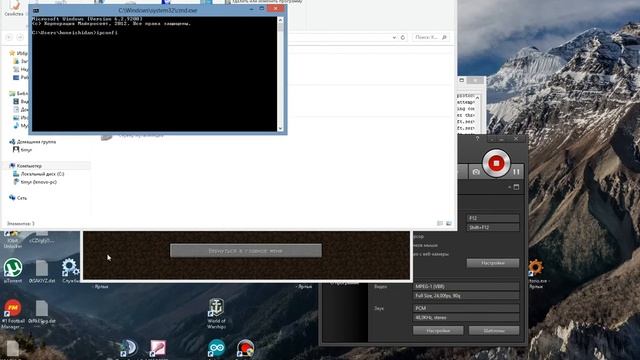640x360 pixels.
Task: Open help in the recorder window
Action: pyautogui.click(x=478, y=139)
